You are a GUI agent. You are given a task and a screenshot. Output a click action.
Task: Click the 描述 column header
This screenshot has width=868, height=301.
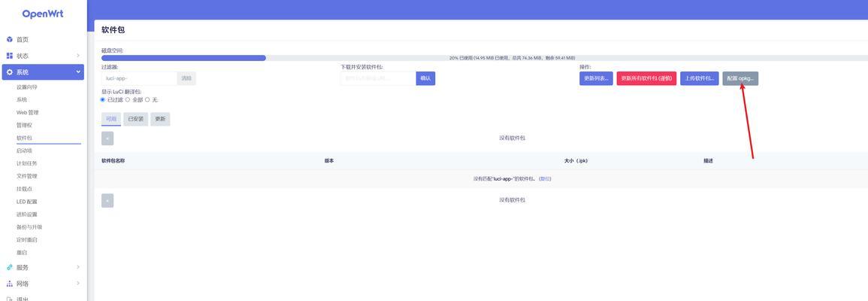[x=708, y=161]
